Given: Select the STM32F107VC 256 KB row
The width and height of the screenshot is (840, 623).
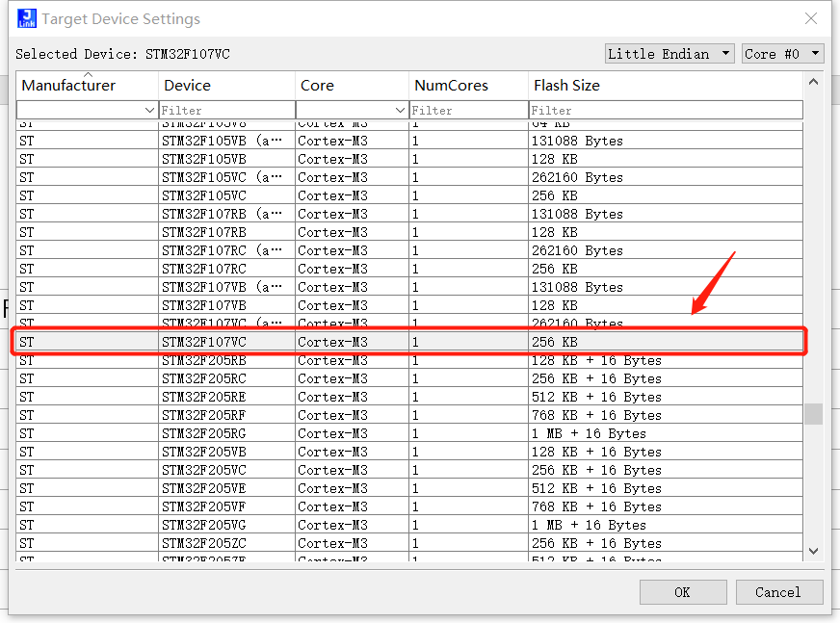Looking at the screenshot, I should 409,342.
